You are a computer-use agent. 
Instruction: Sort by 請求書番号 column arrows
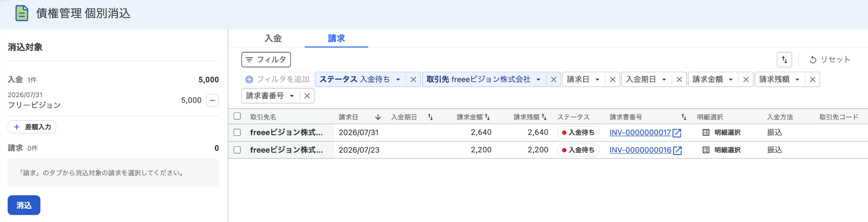(x=684, y=117)
